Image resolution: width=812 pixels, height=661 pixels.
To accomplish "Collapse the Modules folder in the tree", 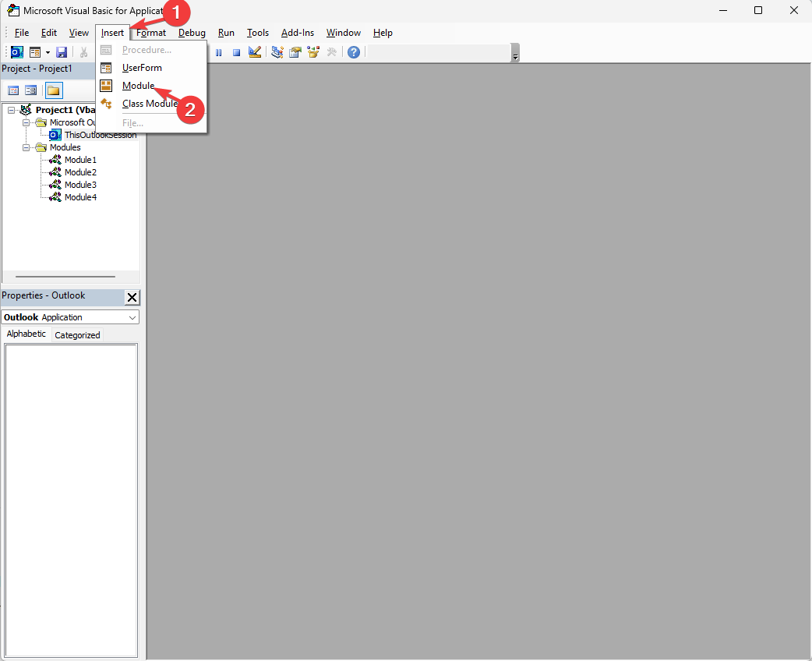I will coord(25,147).
